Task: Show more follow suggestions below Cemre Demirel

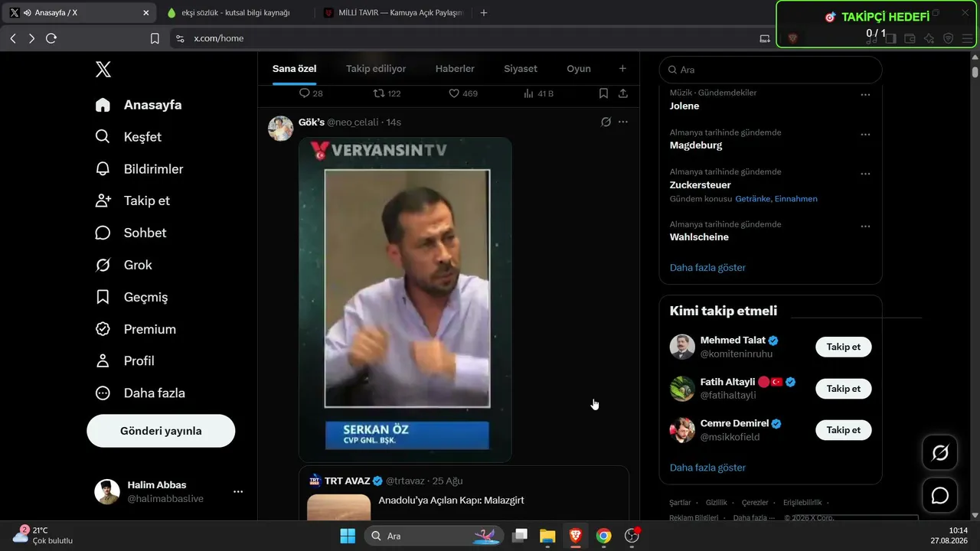Action: (x=707, y=468)
